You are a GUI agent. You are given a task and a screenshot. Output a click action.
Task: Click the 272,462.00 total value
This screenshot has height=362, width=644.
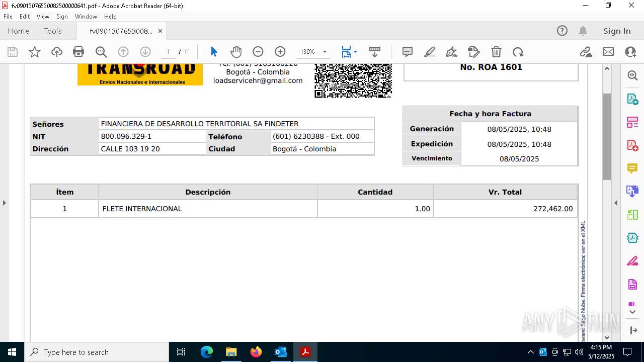click(553, 209)
